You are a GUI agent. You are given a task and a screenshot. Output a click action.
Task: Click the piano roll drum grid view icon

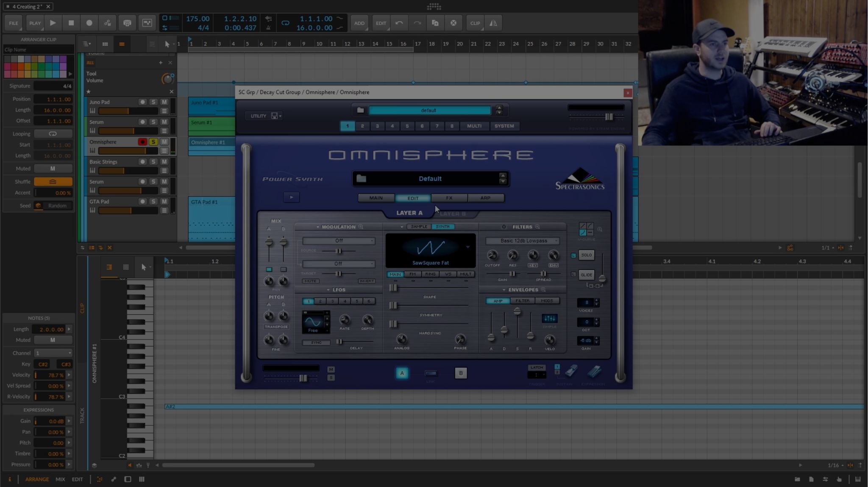(x=126, y=267)
